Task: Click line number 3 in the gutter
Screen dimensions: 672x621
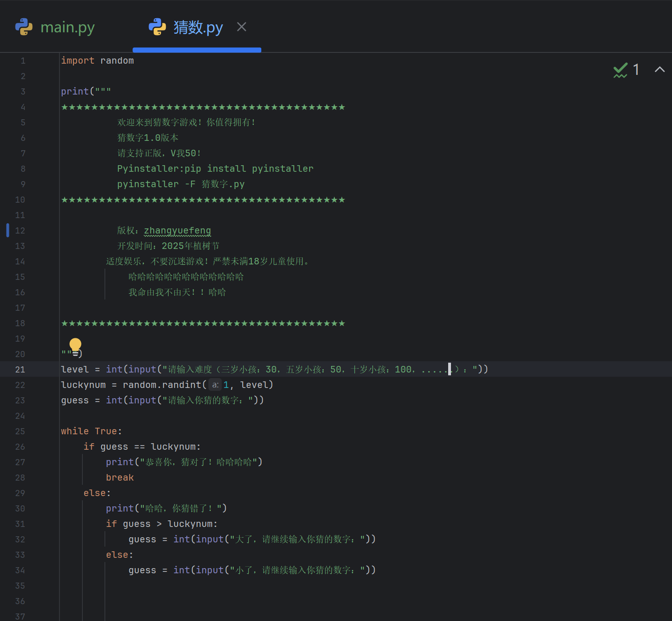Action: tap(23, 91)
